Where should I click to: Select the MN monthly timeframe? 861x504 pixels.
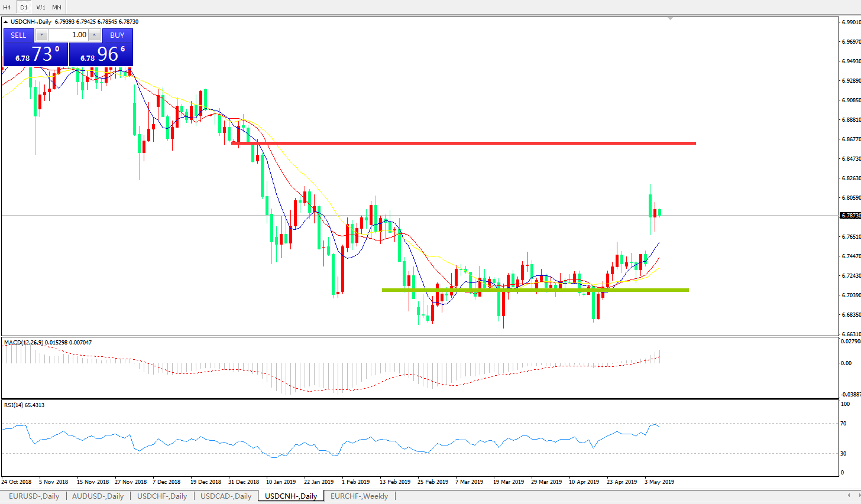pos(57,7)
